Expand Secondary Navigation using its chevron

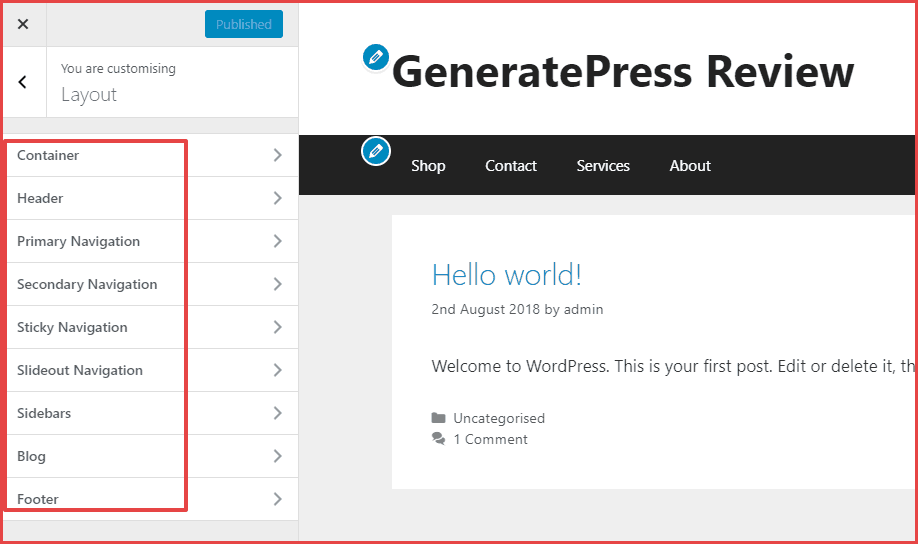click(x=278, y=284)
